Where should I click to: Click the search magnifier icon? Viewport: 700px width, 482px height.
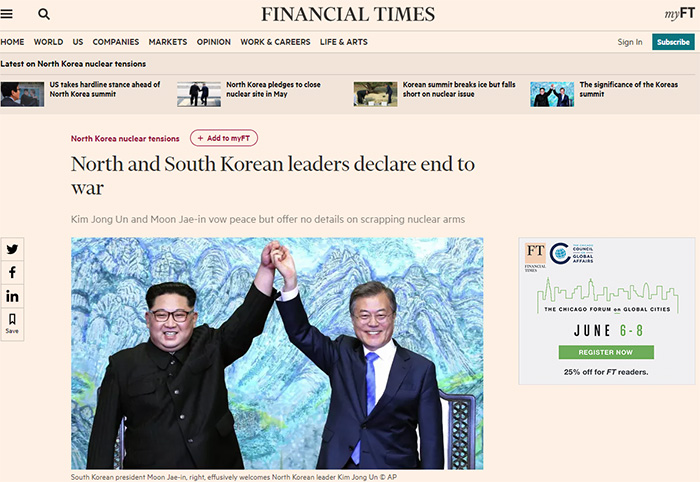click(44, 14)
